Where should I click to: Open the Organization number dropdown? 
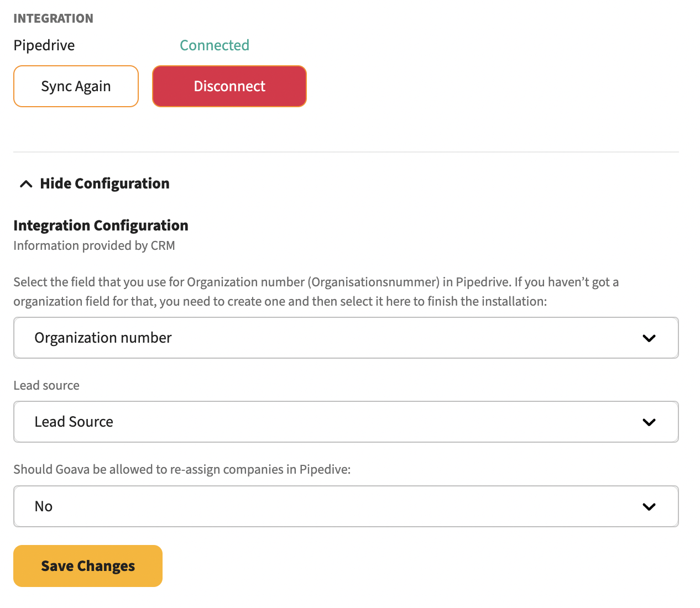pyautogui.click(x=346, y=338)
